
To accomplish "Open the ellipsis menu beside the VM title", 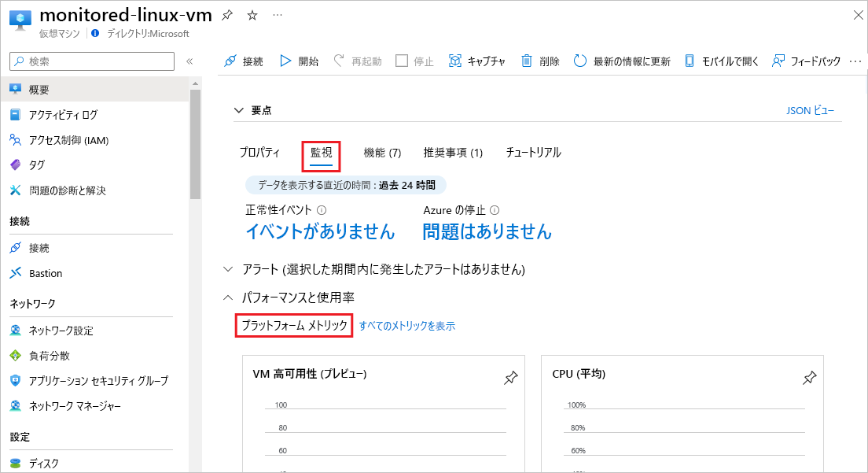I will point(278,16).
